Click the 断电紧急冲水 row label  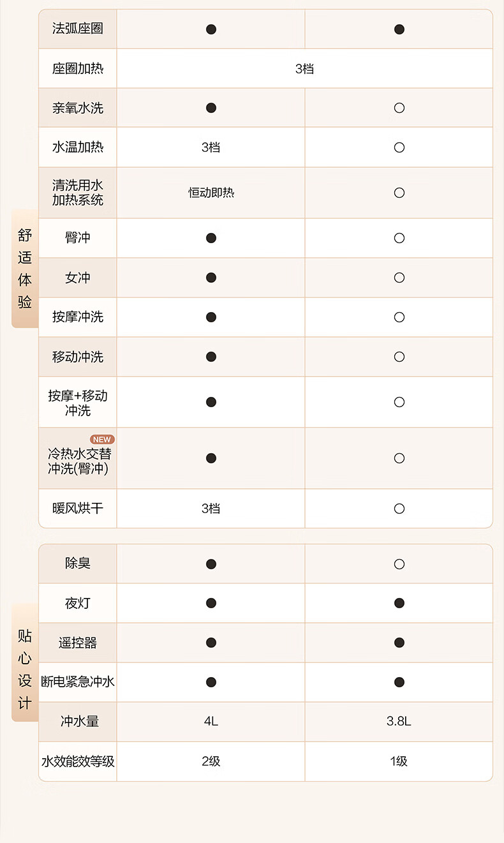pyautogui.click(x=78, y=682)
